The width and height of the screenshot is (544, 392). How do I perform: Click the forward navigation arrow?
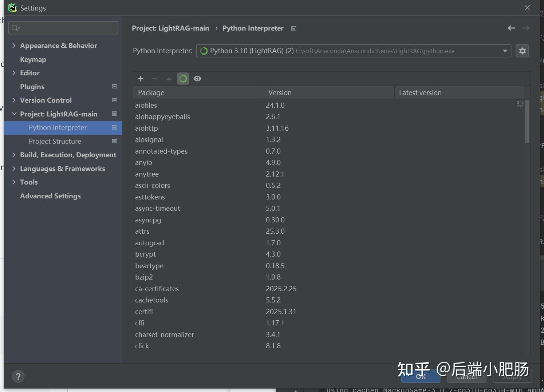[x=526, y=28]
